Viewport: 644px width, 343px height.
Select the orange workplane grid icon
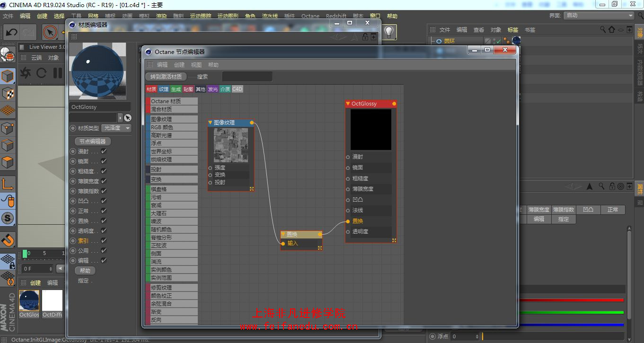8,111
